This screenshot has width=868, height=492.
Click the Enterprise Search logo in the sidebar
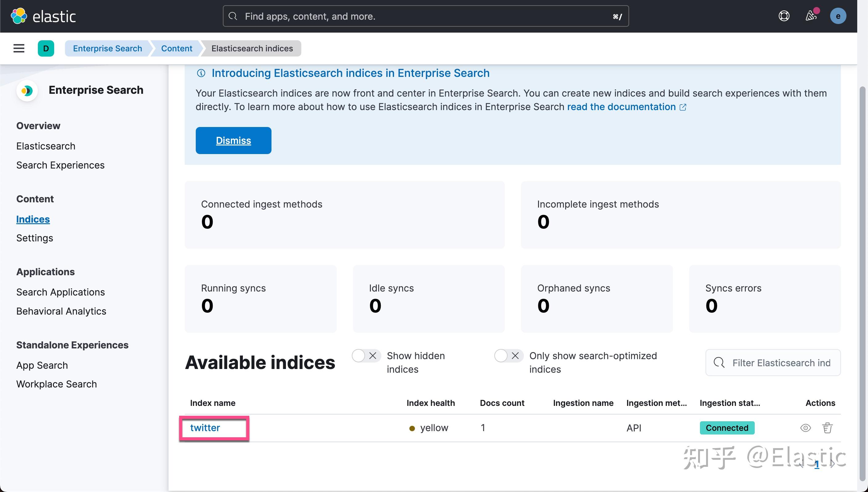27,91
